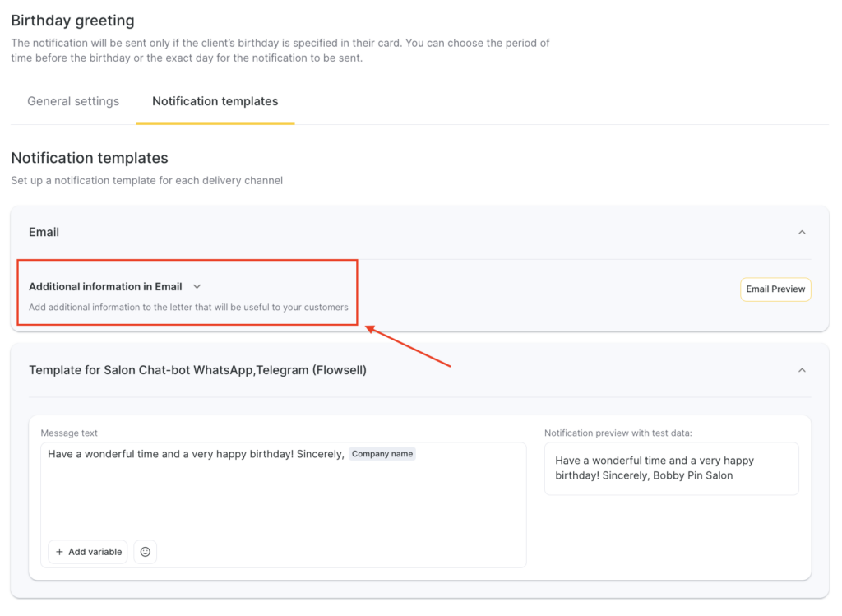Expand Additional information in Email chevron
The height and width of the screenshot is (616, 842).
[x=197, y=287]
